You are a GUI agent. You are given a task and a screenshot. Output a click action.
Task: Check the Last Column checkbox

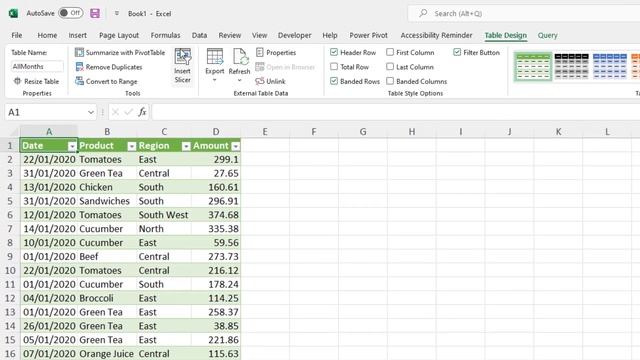click(x=390, y=67)
